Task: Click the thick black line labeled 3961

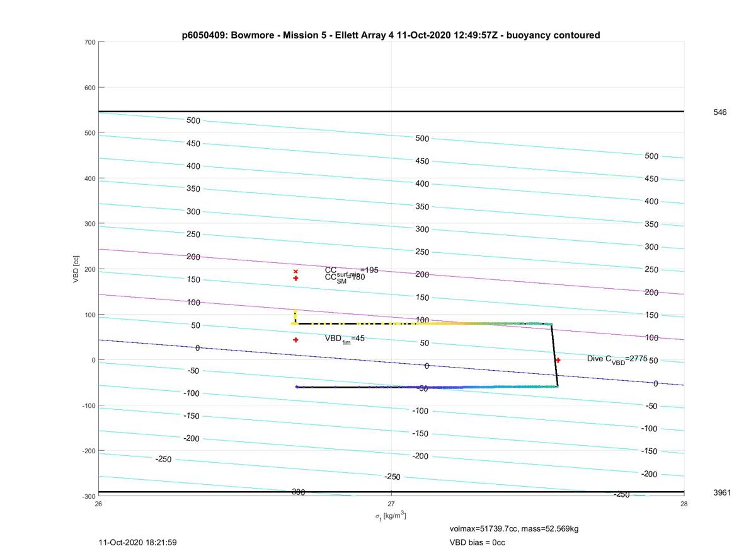Action: pyautogui.click(x=391, y=492)
